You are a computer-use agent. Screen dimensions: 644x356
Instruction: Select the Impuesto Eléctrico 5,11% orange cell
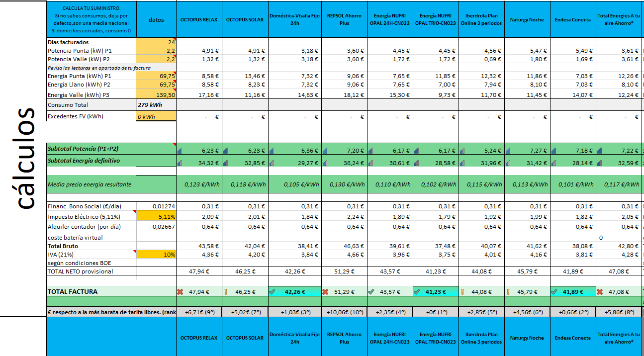point(156,216)
